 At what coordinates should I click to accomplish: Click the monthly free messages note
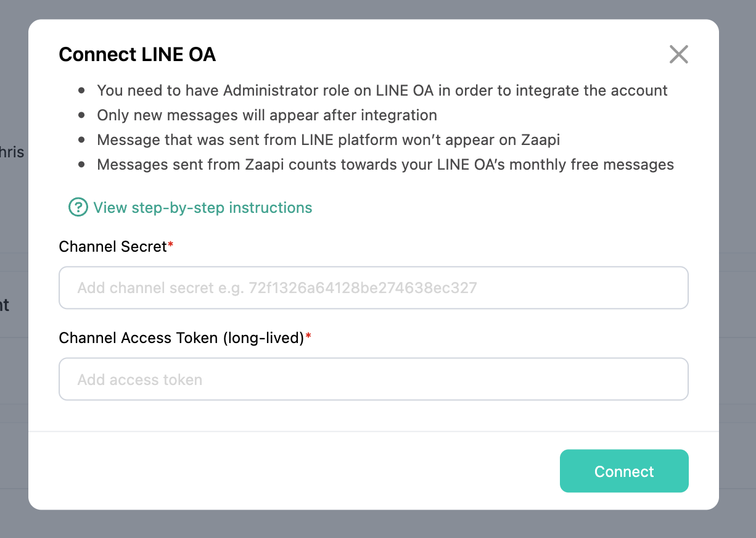385,165
